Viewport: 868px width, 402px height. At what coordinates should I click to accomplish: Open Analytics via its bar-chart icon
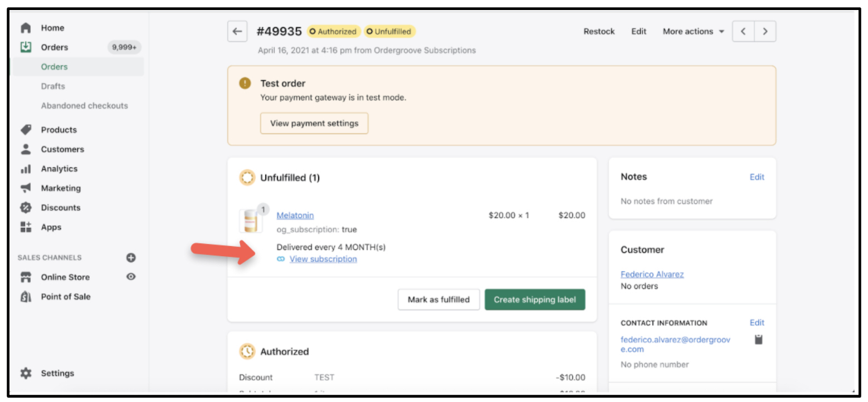pyautogui.click(x=27, y=169)
